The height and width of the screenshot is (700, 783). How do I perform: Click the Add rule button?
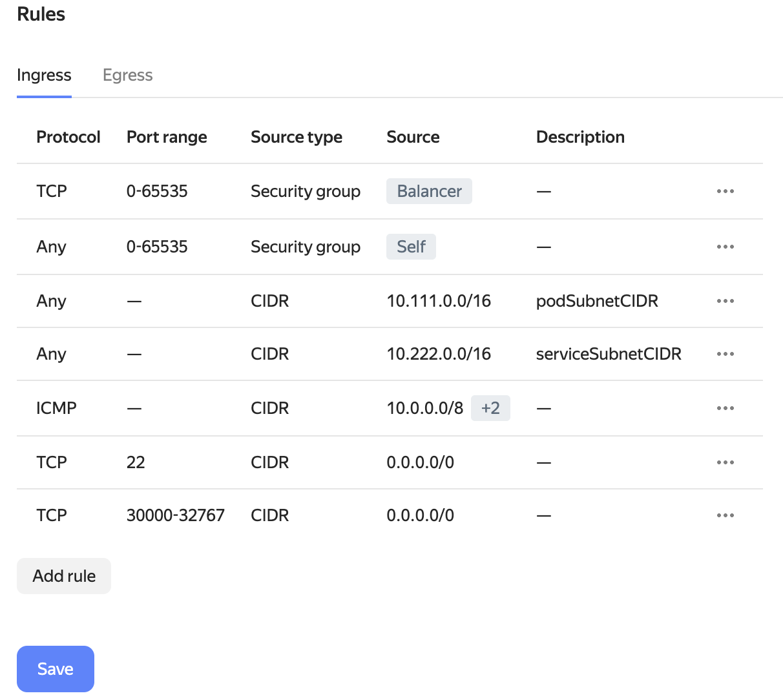point(64,576)
